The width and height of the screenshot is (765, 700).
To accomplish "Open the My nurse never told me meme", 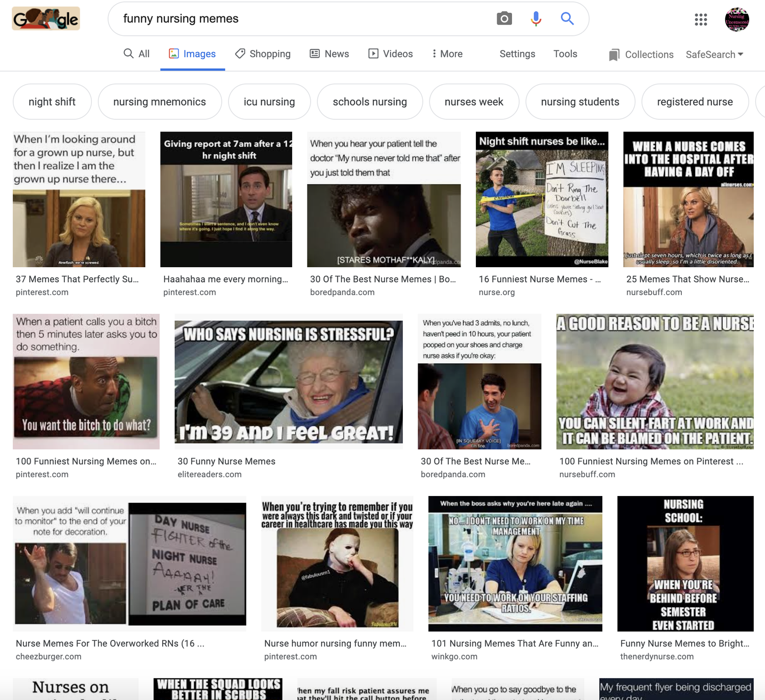I will [384, 199].
